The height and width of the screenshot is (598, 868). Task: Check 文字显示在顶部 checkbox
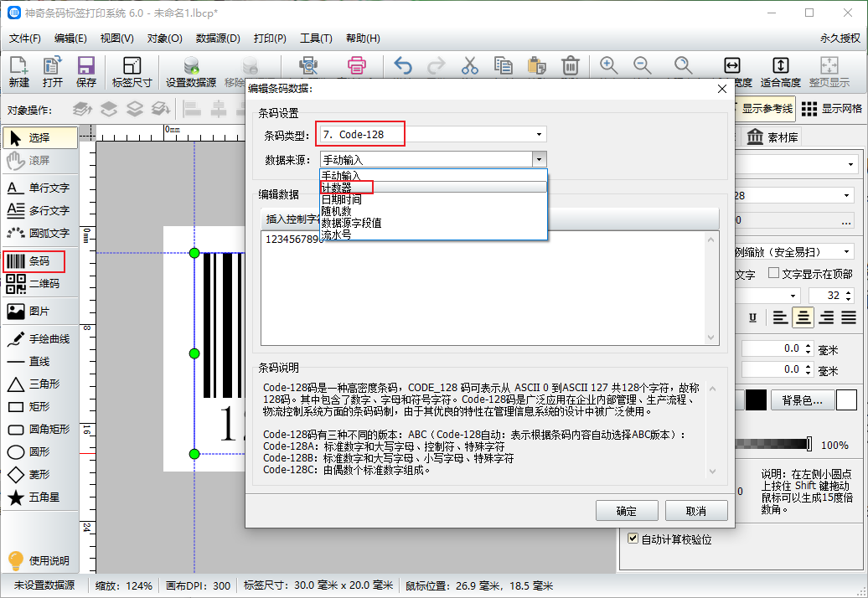(774, 273)
